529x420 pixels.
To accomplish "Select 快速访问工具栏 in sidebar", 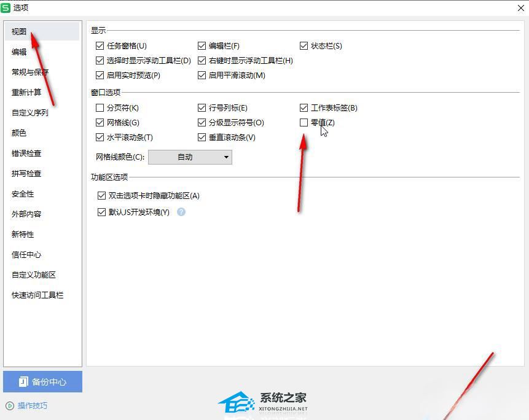I will [x=42, y=295].
